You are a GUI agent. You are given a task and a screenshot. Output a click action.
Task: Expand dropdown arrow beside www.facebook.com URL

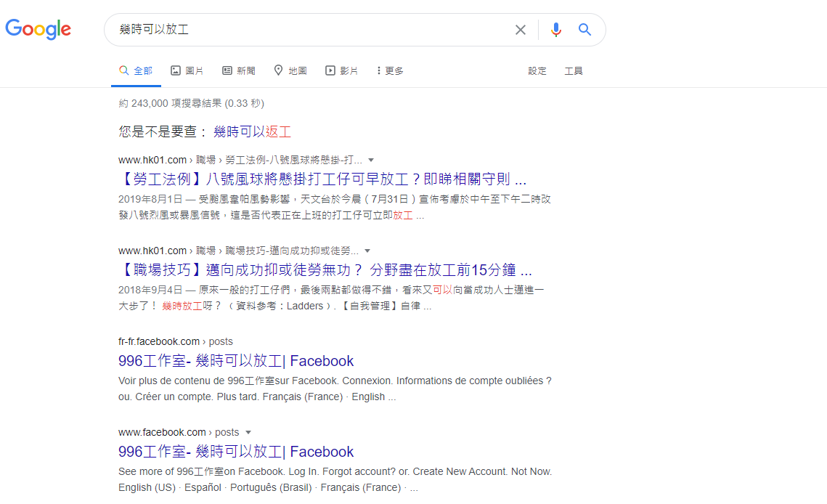point(248,432)
